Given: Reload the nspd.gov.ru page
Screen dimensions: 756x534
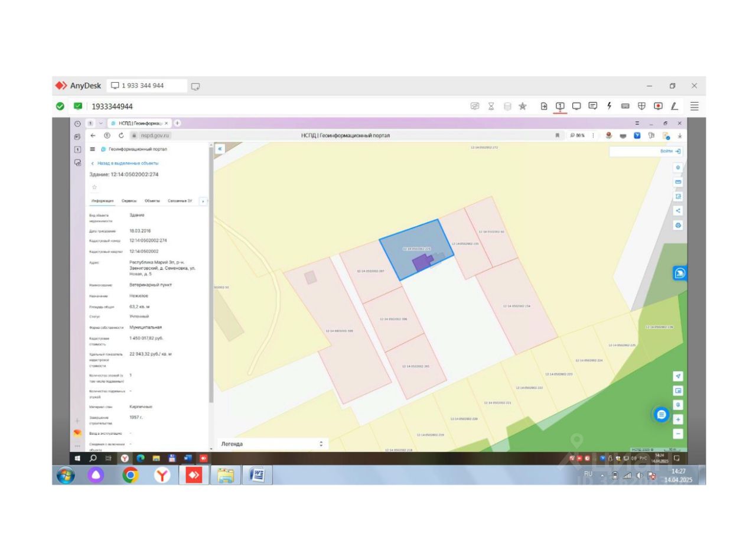Looking at the screenshot, I should (121, 135).
